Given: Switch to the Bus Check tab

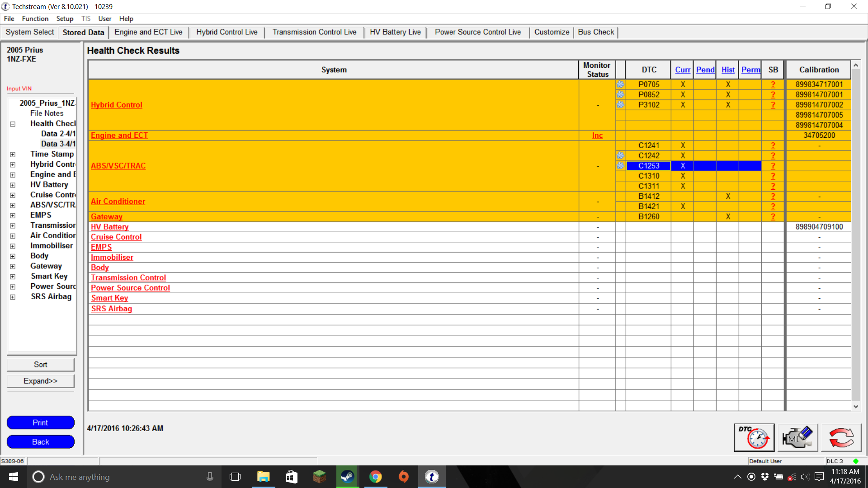Looking at the screenshot, I should coord(596,32).
